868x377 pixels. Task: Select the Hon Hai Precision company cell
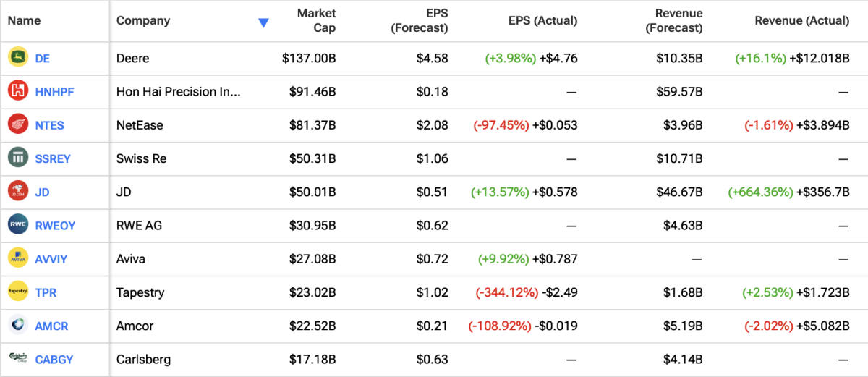(178, 92)
